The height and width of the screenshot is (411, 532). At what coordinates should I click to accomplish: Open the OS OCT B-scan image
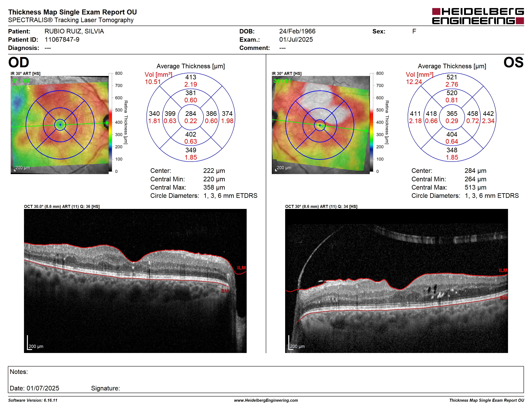coord(397,281)
